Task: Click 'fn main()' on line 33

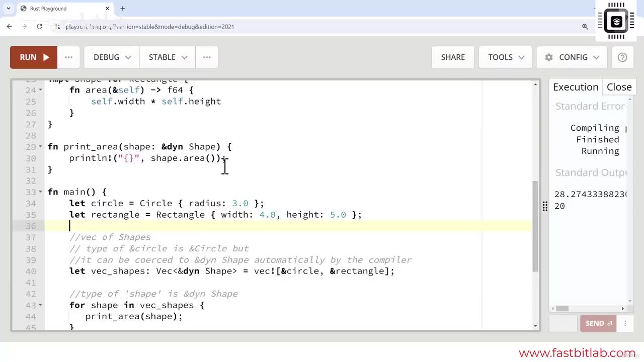Action: point(71,192)
